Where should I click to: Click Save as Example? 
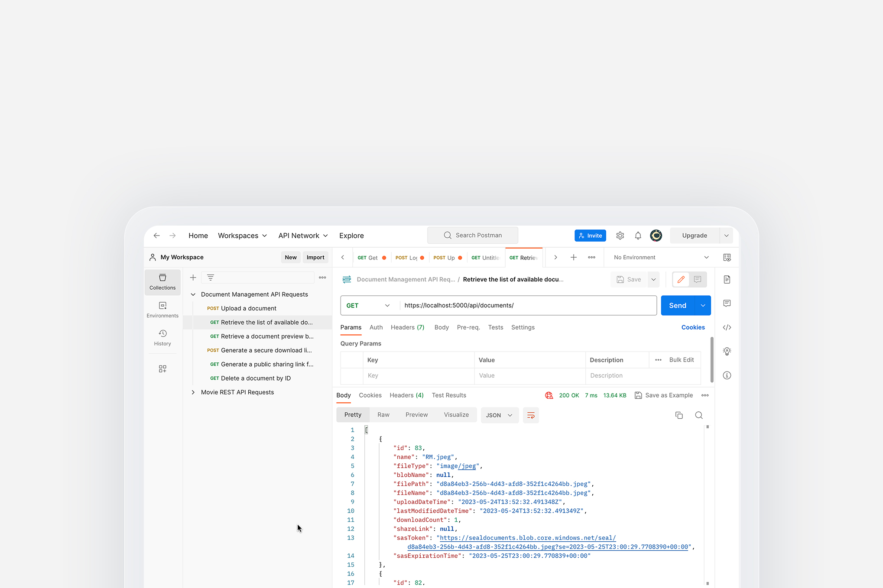pyautogui.click(x=664, y=395)
